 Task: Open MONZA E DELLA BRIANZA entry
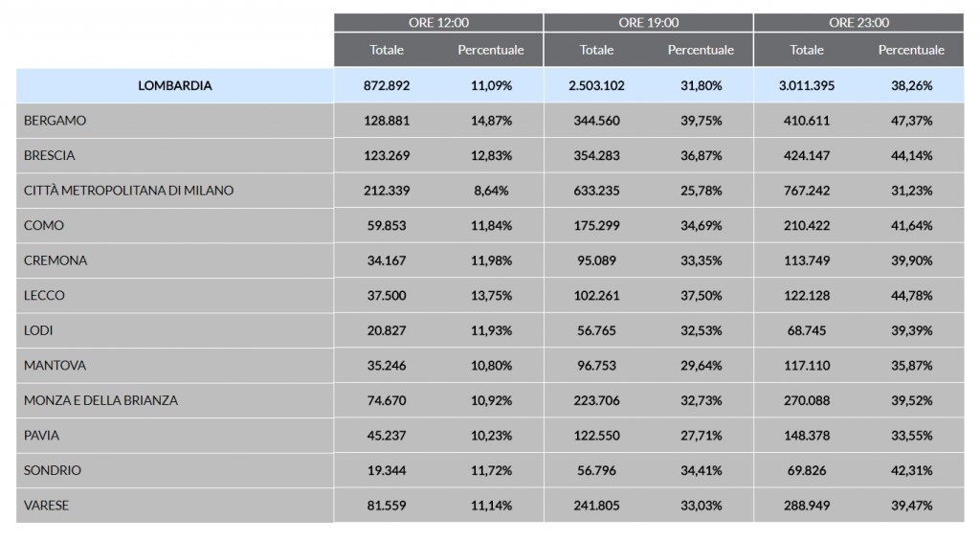coord(100,400)
